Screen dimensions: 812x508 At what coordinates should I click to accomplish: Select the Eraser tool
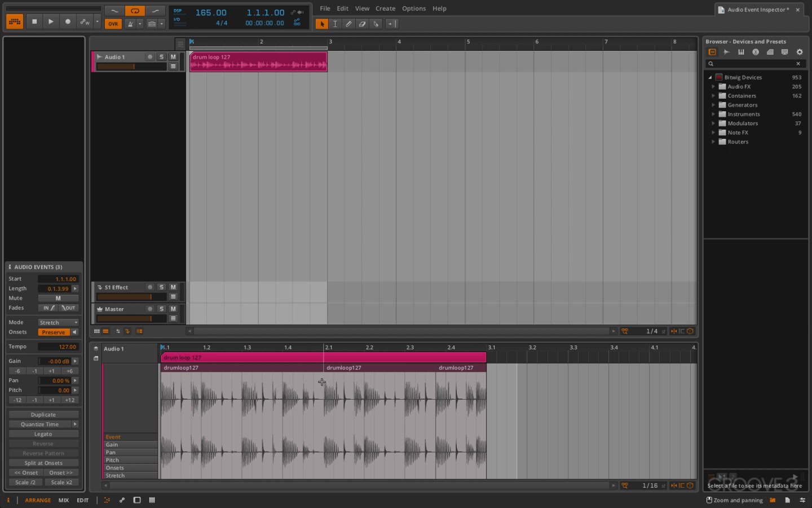pyautogui.click(x=362, y=24)
